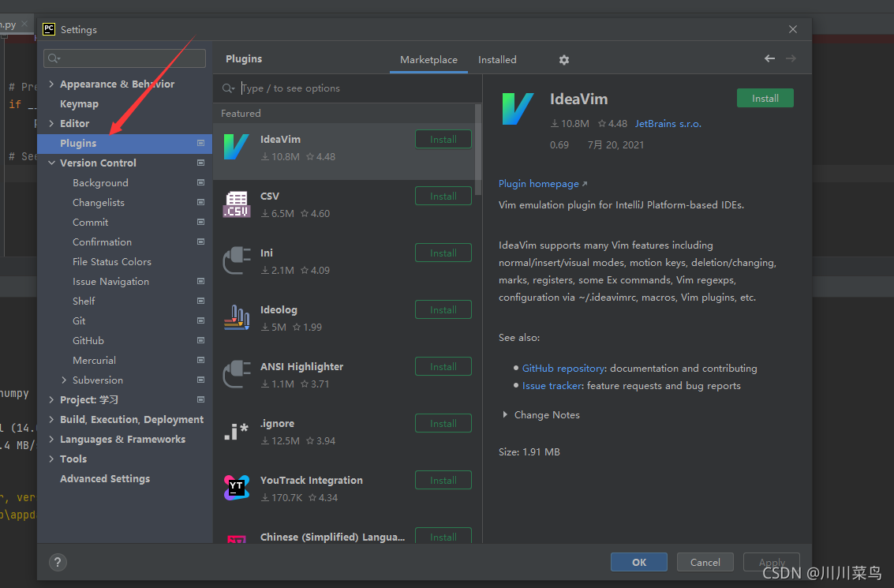Viewport: 894px width, 588px height.
Task: Click the plugin list vertical scrollbar
Action: (478, 149)
